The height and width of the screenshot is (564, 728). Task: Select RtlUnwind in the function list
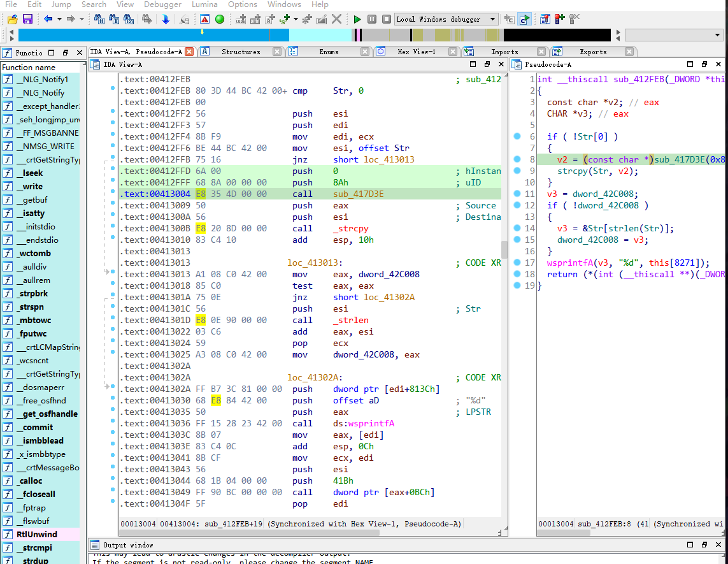36,535
